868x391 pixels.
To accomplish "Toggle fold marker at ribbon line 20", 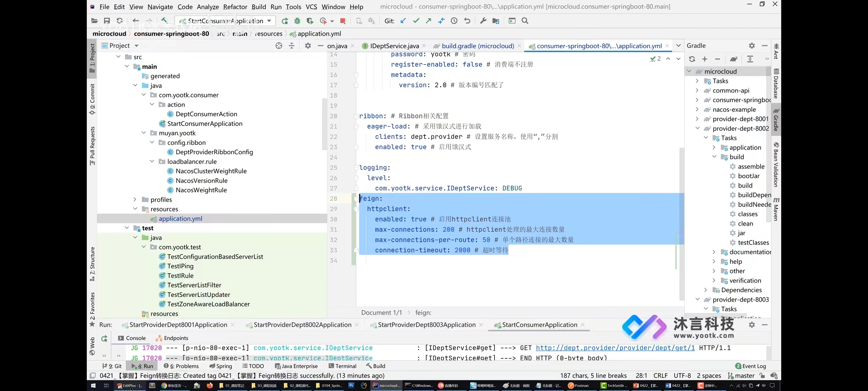I will (x=356, y=116).
